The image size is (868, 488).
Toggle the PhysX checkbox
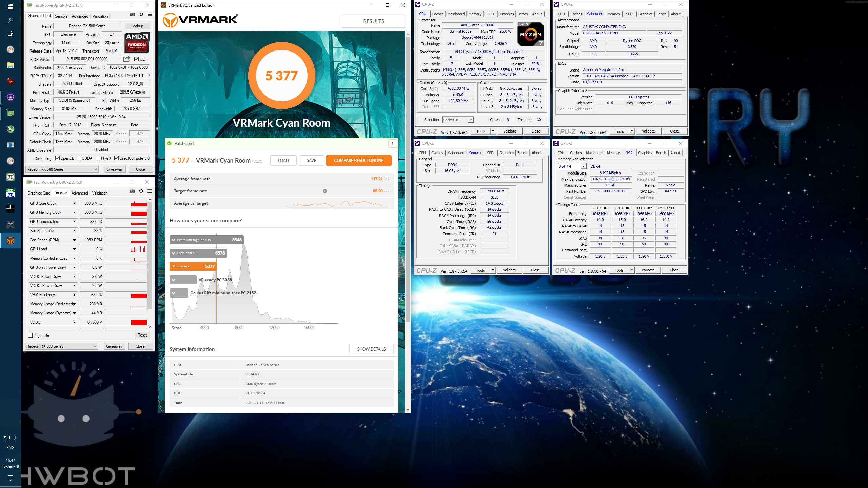98,158
